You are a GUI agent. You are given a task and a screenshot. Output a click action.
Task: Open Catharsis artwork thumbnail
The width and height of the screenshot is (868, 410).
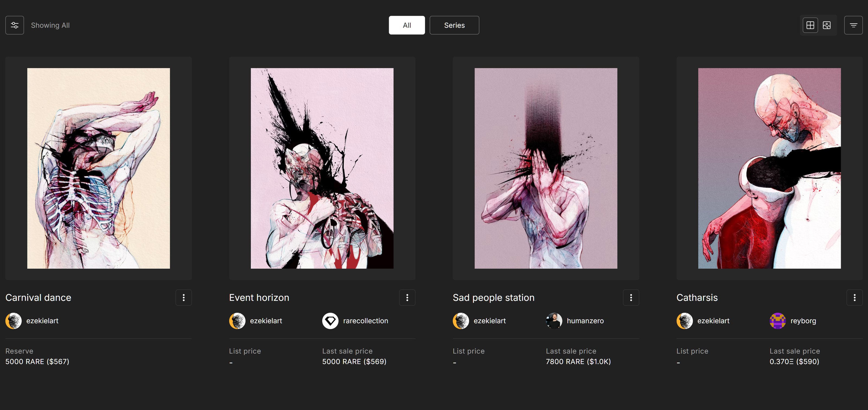[x=769, y=168]
